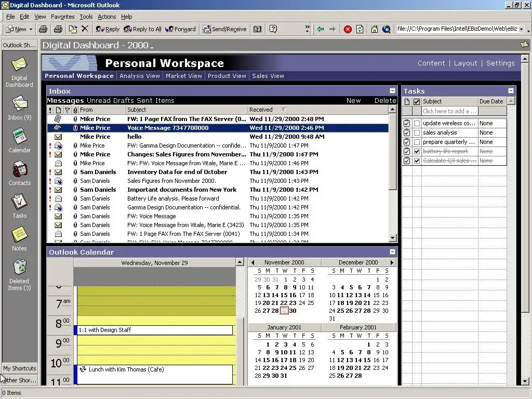Click Inbox message list scrollbar thumb
The width and height of the screenshot is (532, 399).
(x=392, y=152)
